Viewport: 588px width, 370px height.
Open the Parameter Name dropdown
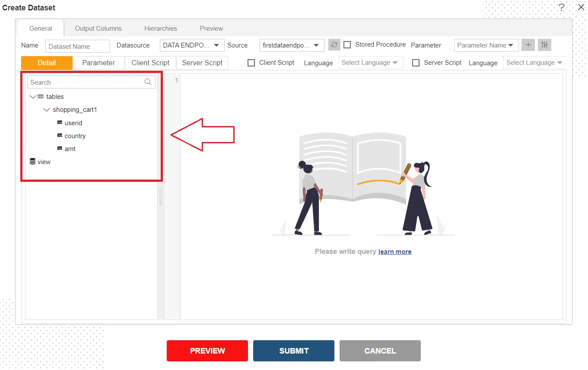coord(486,45)
